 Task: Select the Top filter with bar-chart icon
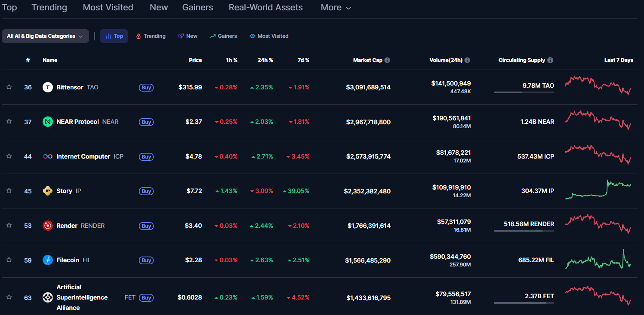tap(114, 36)
